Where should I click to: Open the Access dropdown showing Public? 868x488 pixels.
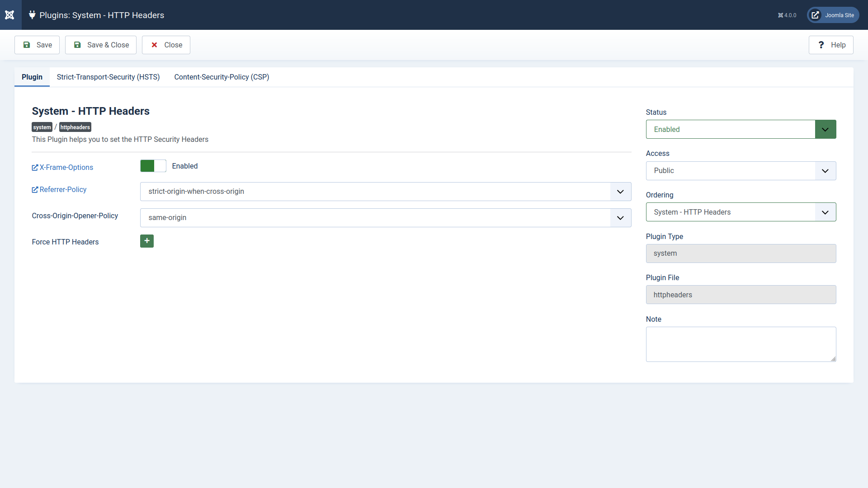pyautogui.click(x=741, y=171)
